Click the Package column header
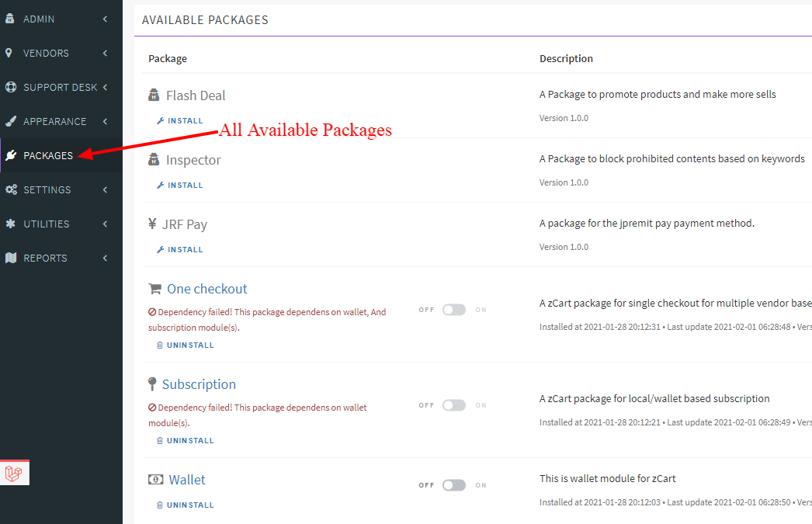This screenshot has height=524, width=812. (x=165, y=58)
